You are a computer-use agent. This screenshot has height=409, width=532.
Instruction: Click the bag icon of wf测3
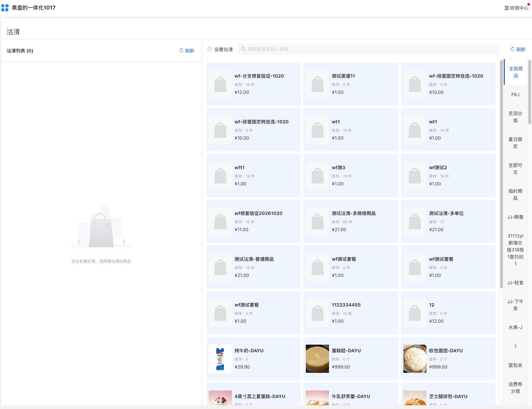(x=317, y=175)
